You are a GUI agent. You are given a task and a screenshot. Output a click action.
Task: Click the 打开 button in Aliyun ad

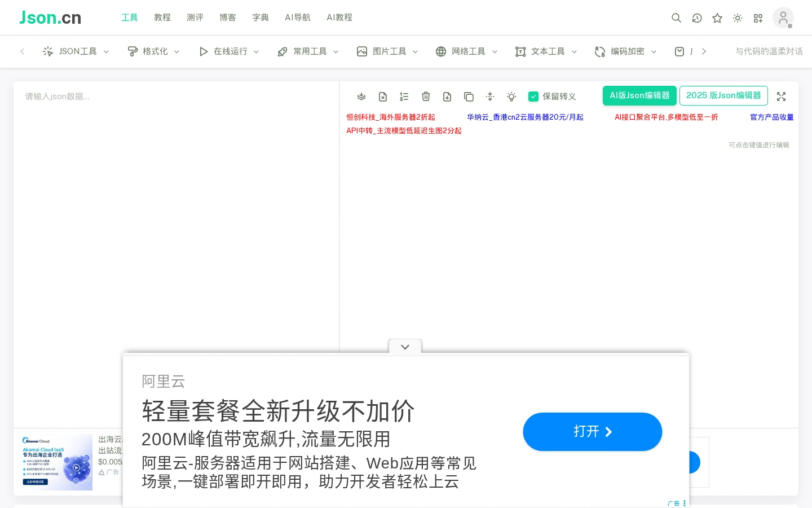coord(592,432)
